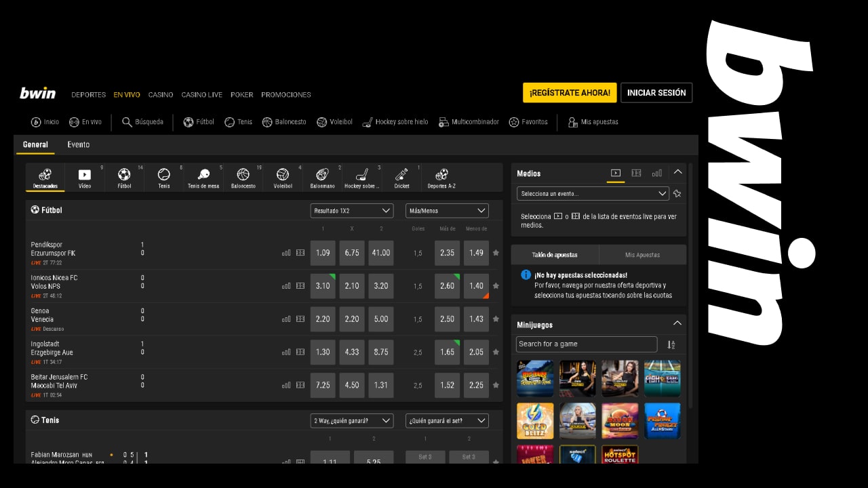The height and width of the screenshot is (488, 868).
Task: Select the Talón de apuestas tab
Action: coord(555,255)
